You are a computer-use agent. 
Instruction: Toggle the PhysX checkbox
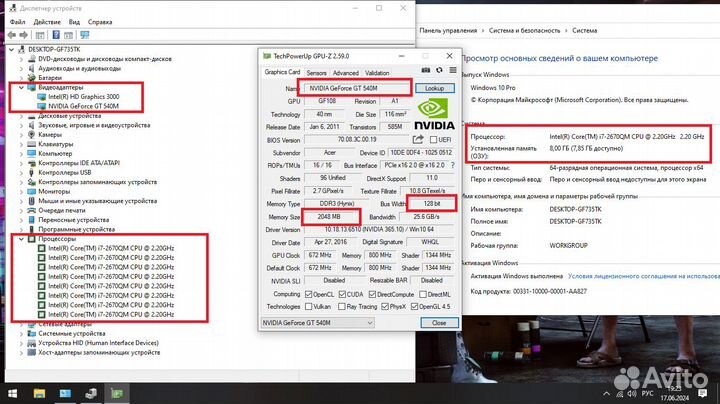click(385, 307)
